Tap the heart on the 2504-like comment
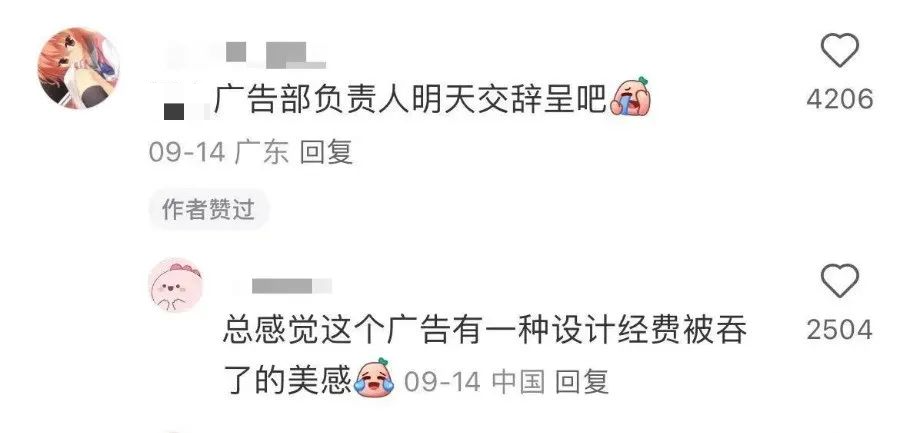 point(840,281)
